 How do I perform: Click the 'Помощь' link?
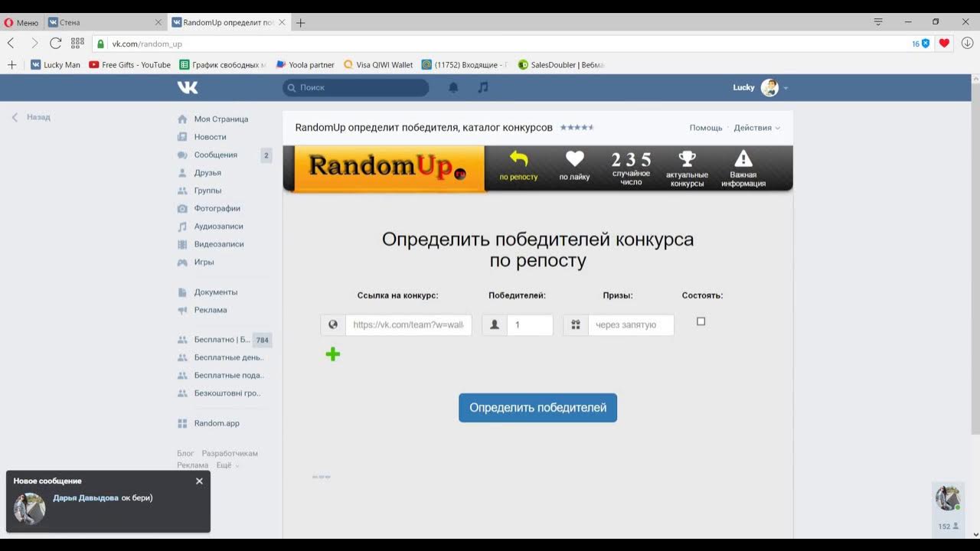pos(706,128)
